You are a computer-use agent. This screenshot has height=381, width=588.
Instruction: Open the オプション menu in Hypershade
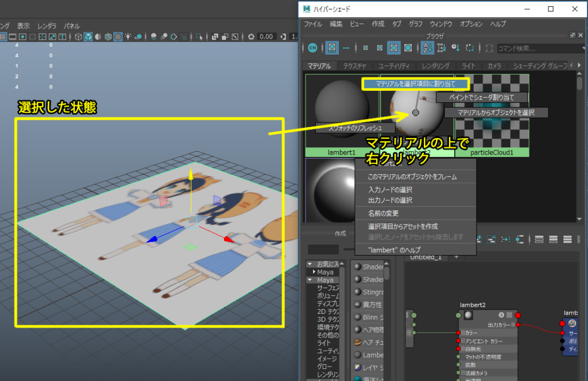point(471,24)
